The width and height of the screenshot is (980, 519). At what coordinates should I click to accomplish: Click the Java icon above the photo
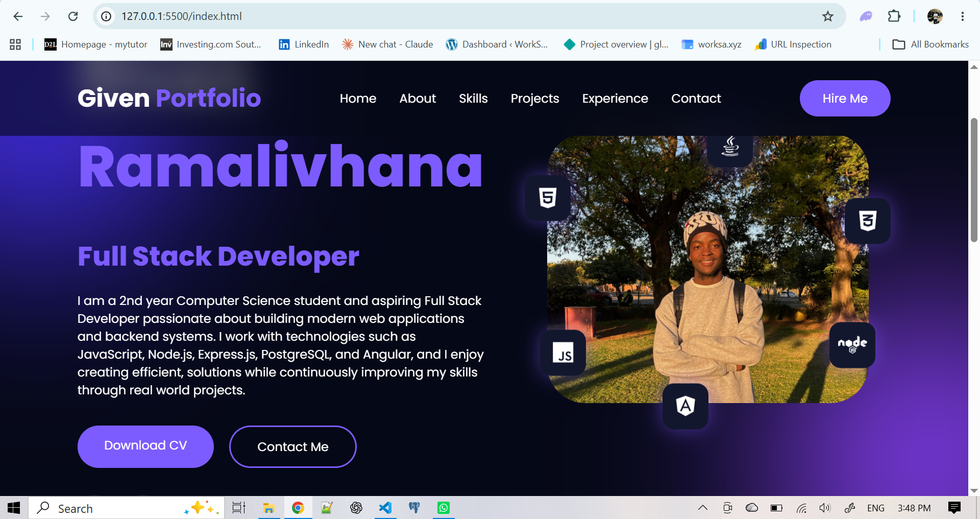730,148
